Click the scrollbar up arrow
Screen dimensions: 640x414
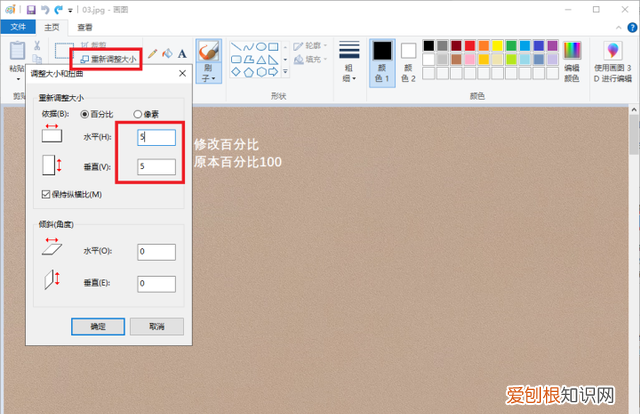coord(634,110)
